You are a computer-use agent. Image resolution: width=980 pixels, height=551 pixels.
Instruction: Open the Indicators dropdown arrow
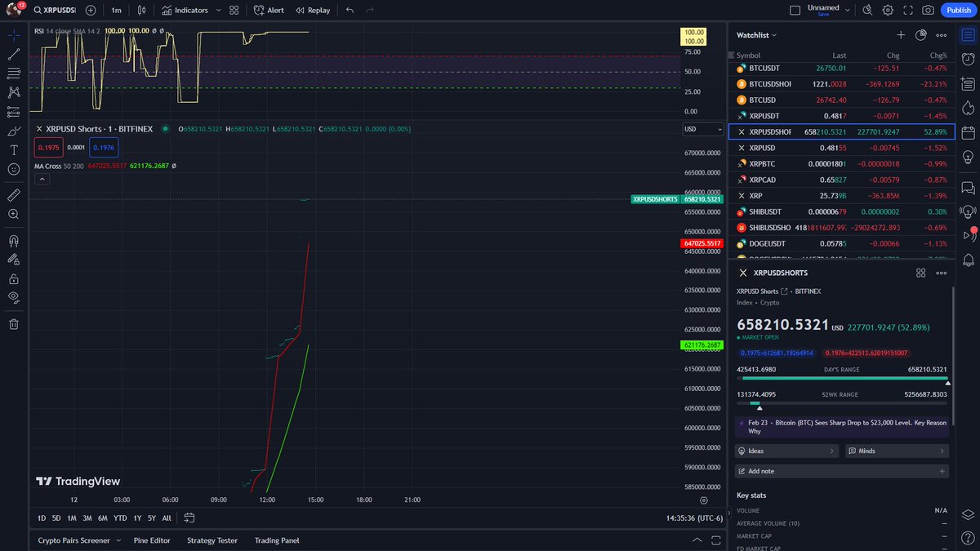pos(218,11)
